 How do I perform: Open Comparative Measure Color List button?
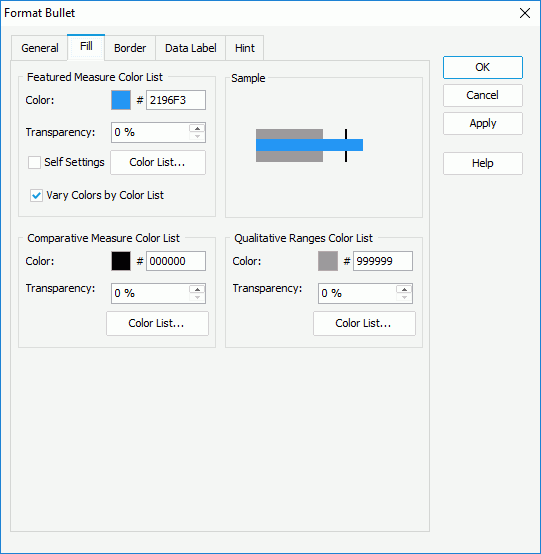point(157,323)
